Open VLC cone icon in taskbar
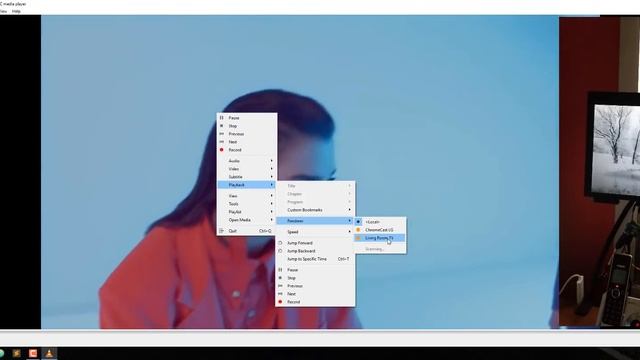Image resolution: width=640 pixels, height=360 pixels. [x=49, y=353]
